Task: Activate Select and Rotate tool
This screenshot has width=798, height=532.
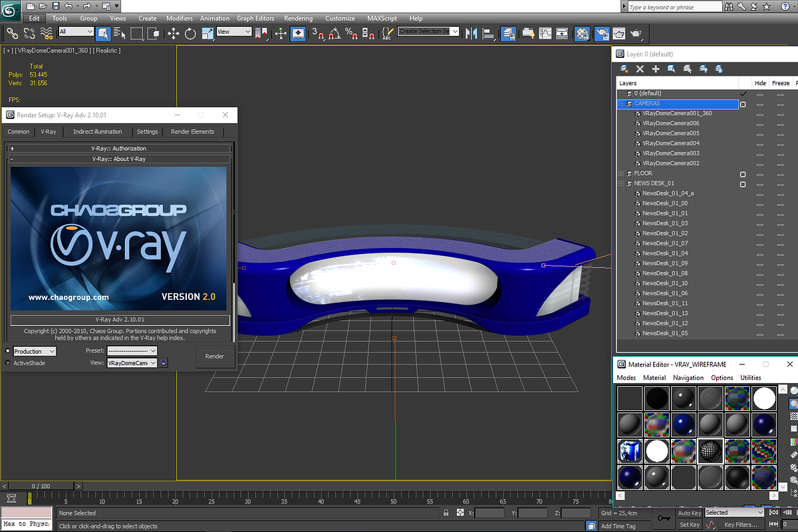Action: [x=190, y=33]
